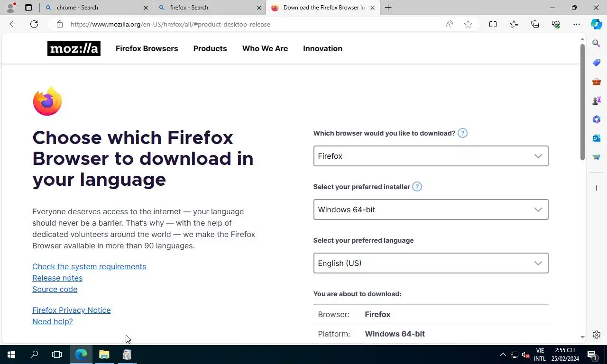Open Source code link
This screenshot has height=364, width=607.
pos(55,289)
